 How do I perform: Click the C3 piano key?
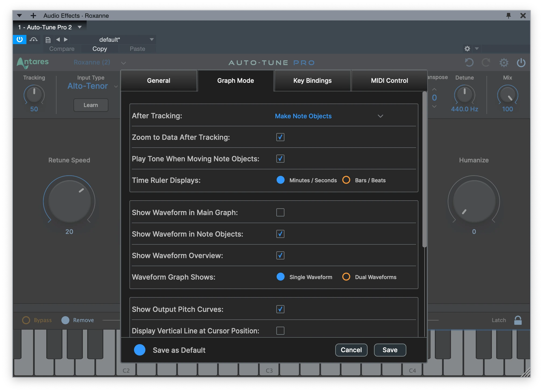click(x=269, y=370)
